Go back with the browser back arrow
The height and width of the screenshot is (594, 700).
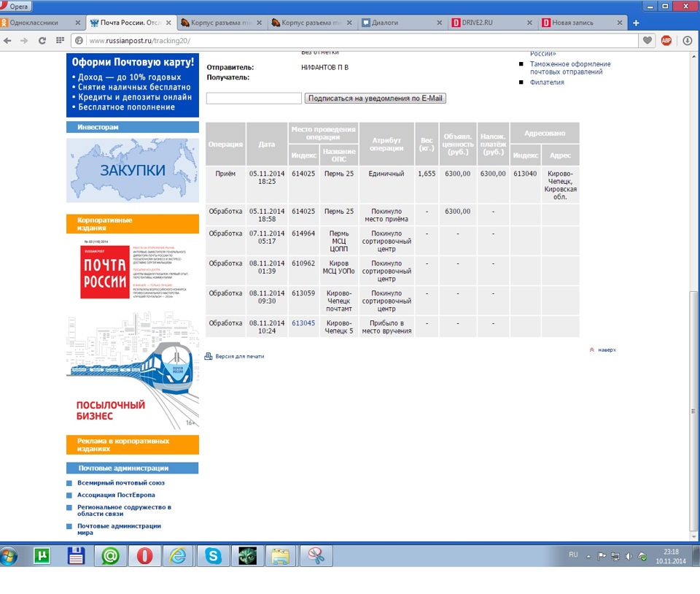pos(7,41)
